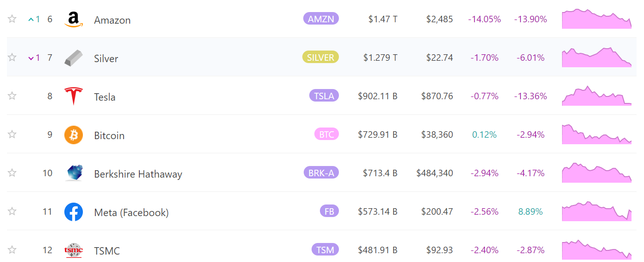Screen dimensions: 644x262
Task: Toggle favorite star for Silver
Action: [12, 58]
